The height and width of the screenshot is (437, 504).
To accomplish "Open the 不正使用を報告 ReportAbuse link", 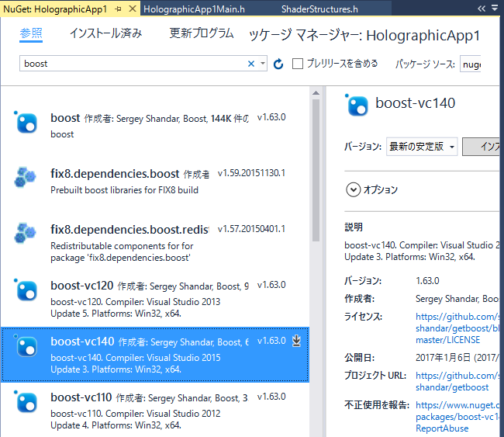I will [x=457, y=417].
